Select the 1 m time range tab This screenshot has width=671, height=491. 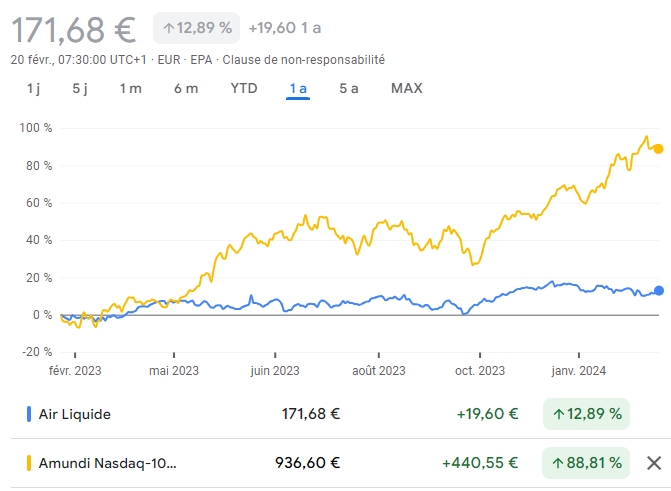pos(130,88)
